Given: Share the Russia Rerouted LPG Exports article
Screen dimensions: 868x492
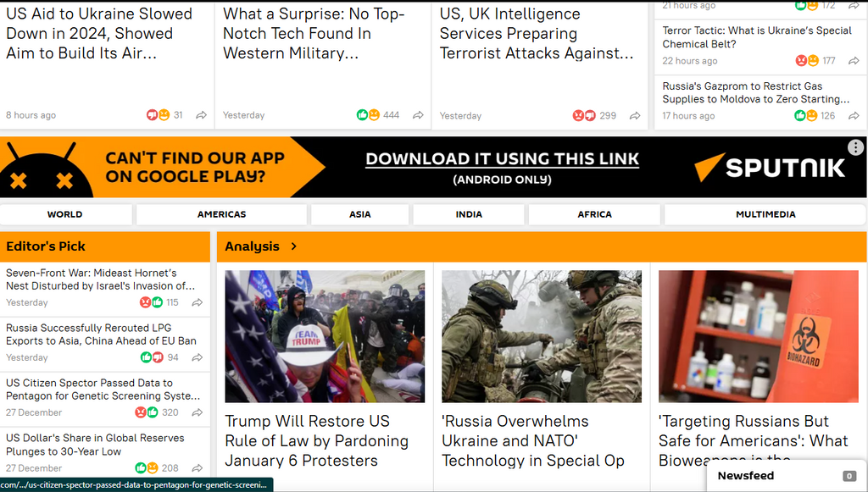Looking at the screenshot, I should [197, 357].
